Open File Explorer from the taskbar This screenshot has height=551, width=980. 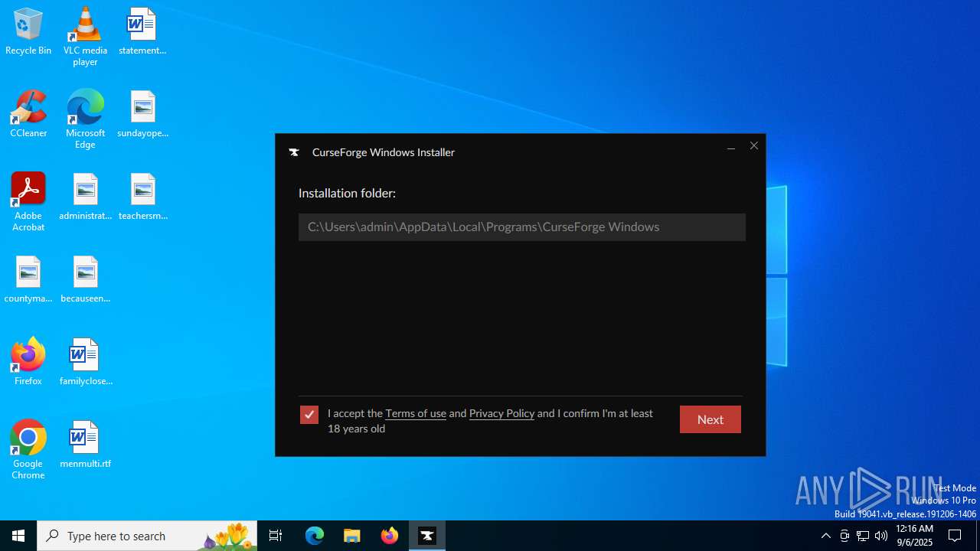[x=352, y=536]
